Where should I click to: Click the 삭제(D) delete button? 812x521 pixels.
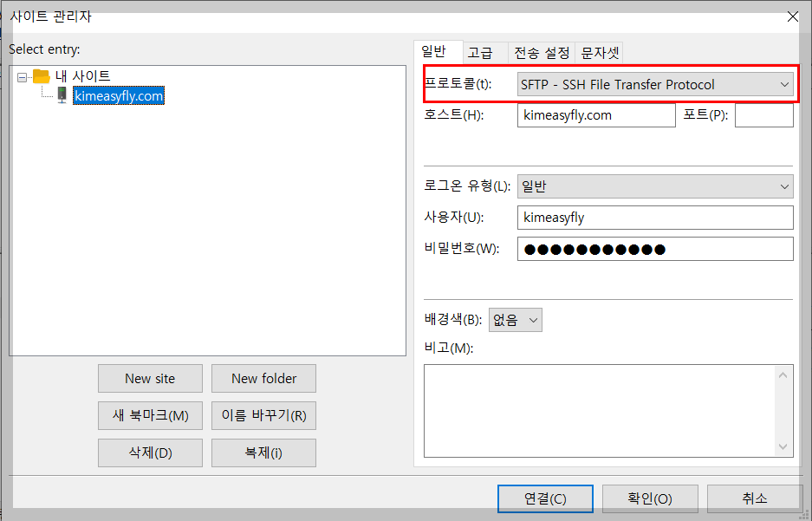pyautogui.click(x=150, y=453)
